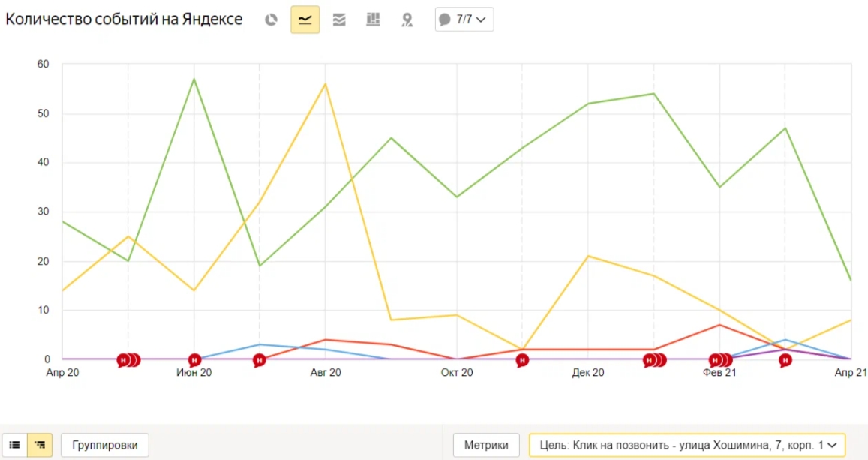
Task: Switch to column chart view
Action: click(373, 20)
